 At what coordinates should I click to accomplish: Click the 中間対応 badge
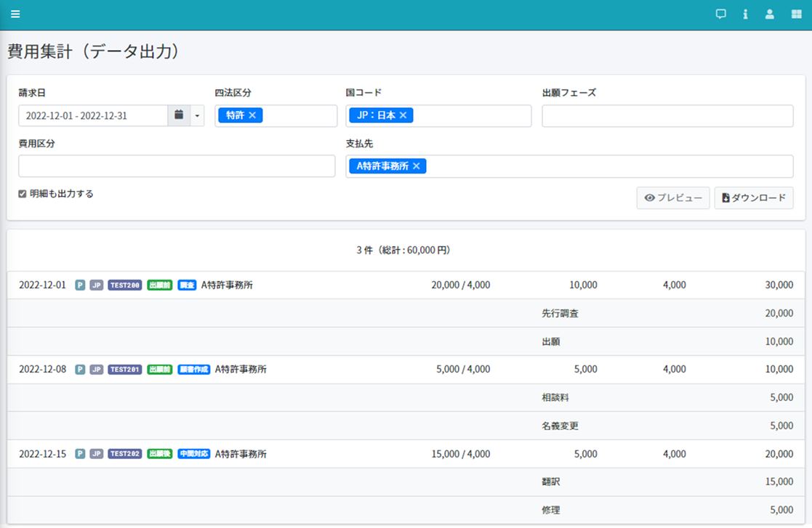(x=193, y=453)
